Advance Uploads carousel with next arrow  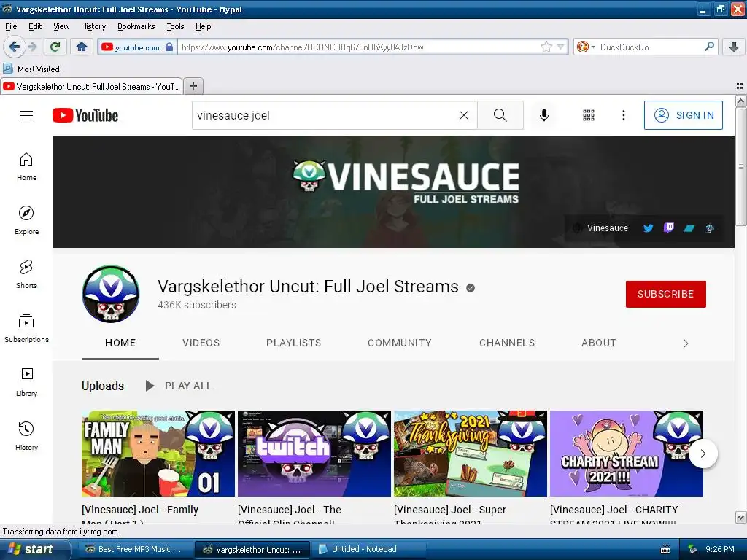click(x=703, y=454)
